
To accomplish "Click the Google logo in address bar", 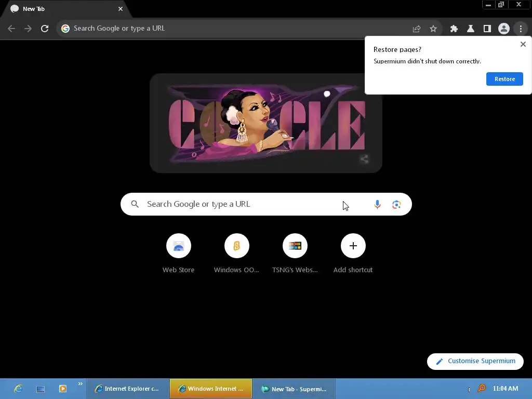I will click(65, 29).
